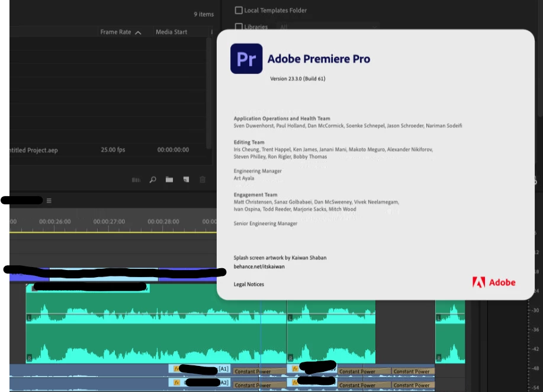Click the -30 dB mark on audio meter
543x392 pixels.
click(535, 310)
